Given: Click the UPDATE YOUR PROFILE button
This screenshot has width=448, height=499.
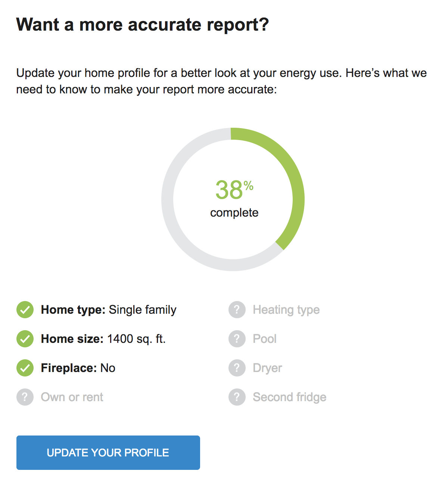Looking at the screenshot, I should (108, 452).
